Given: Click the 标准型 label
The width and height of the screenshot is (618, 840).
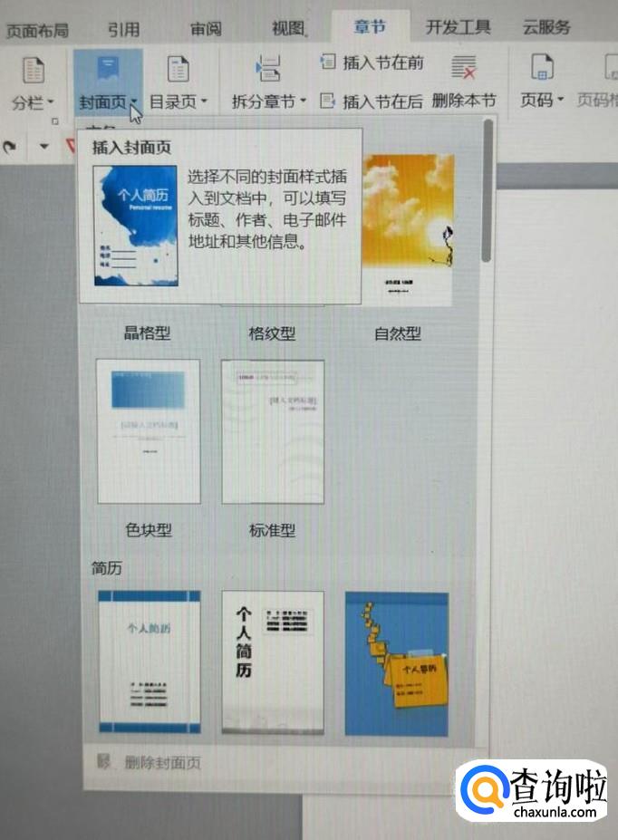Looking at the screenshot, I should (272, 530).
